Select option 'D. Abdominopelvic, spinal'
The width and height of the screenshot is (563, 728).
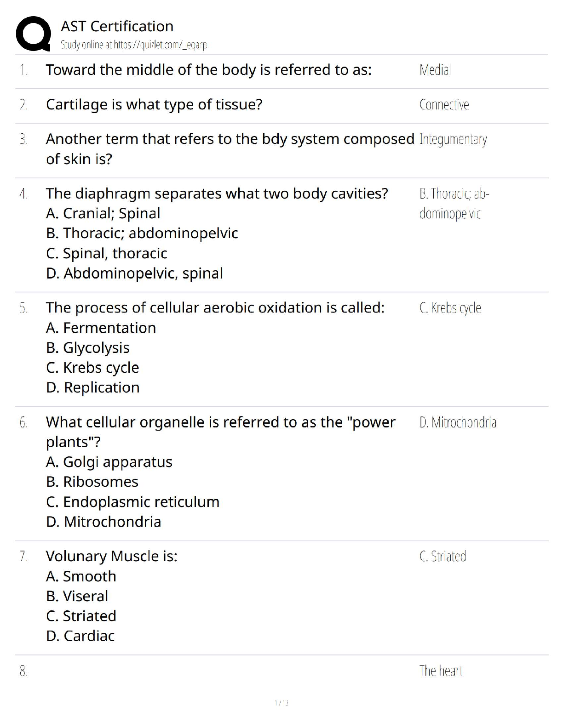click(x=134, y=273)
